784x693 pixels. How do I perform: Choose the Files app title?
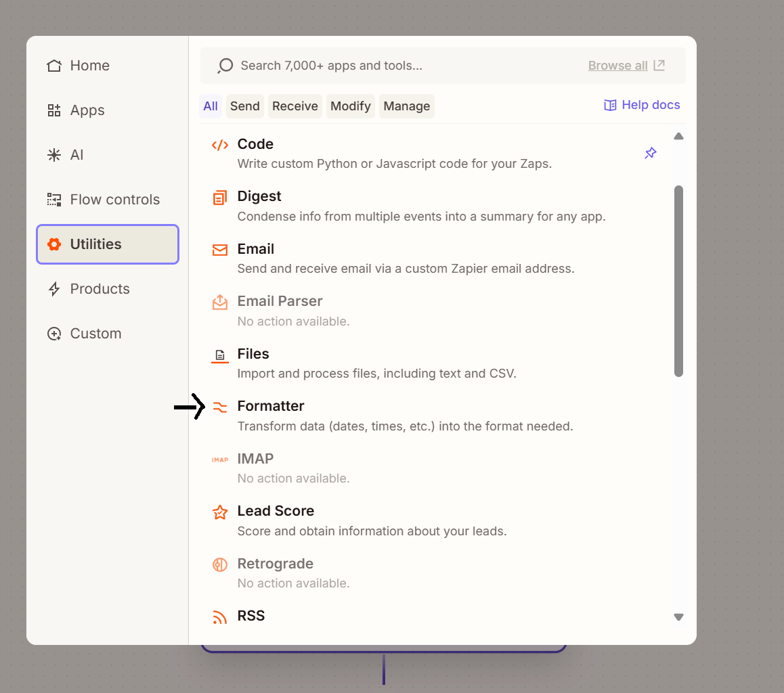coord(253,354)
